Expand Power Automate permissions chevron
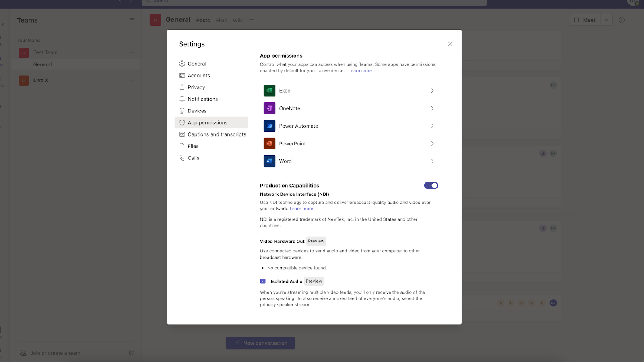The image size is (644, 362). pyautogui.click(x=432, y=126)
